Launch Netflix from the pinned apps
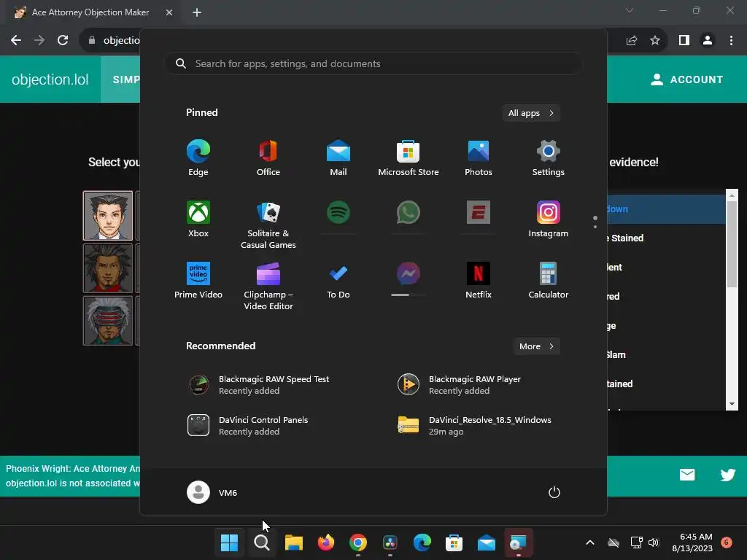The width and height of the screenshot is (747, 560). point(479,281)
